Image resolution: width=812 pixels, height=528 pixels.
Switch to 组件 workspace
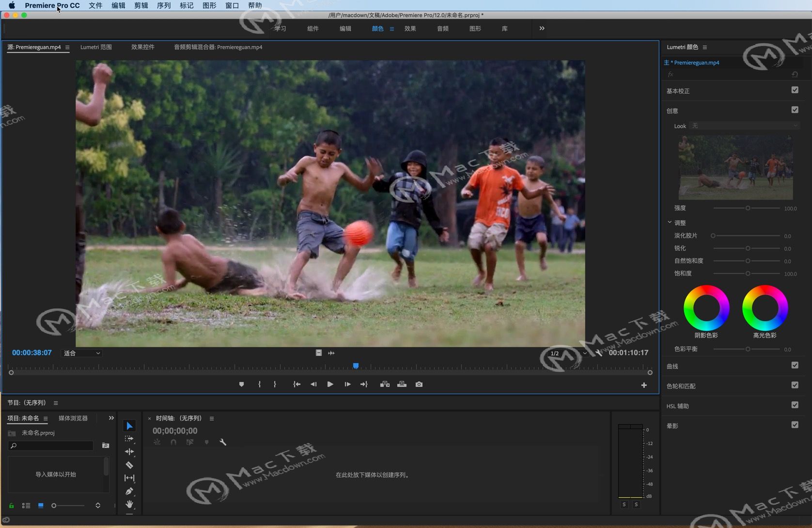pos(313,29)
